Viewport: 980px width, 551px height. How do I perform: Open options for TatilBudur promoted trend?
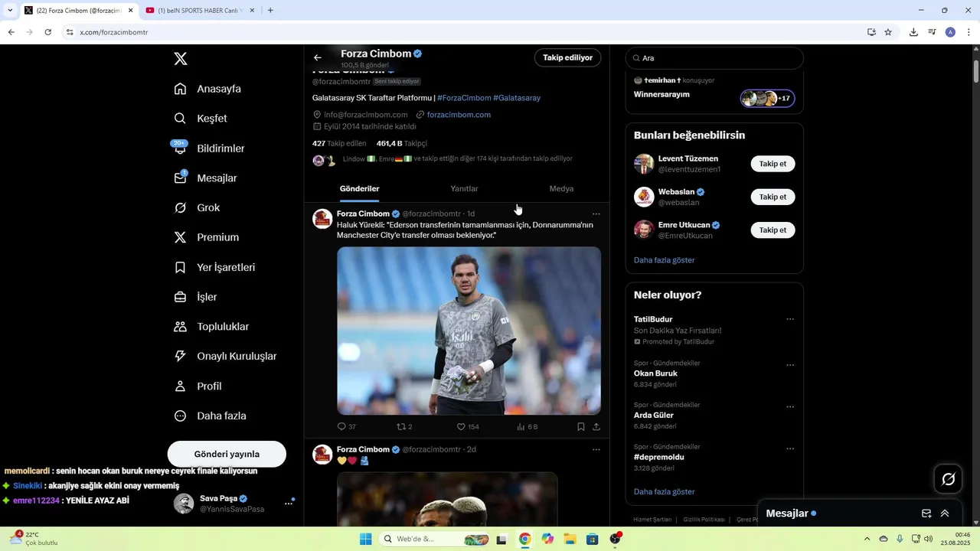[x=790, y=320]
